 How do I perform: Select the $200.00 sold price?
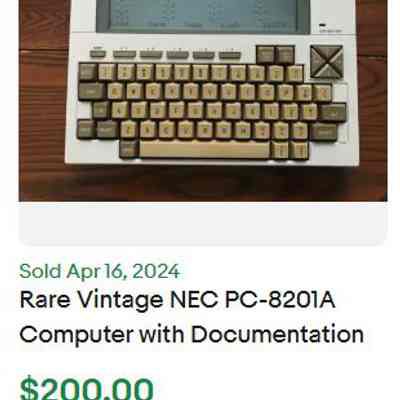[87, 388]
